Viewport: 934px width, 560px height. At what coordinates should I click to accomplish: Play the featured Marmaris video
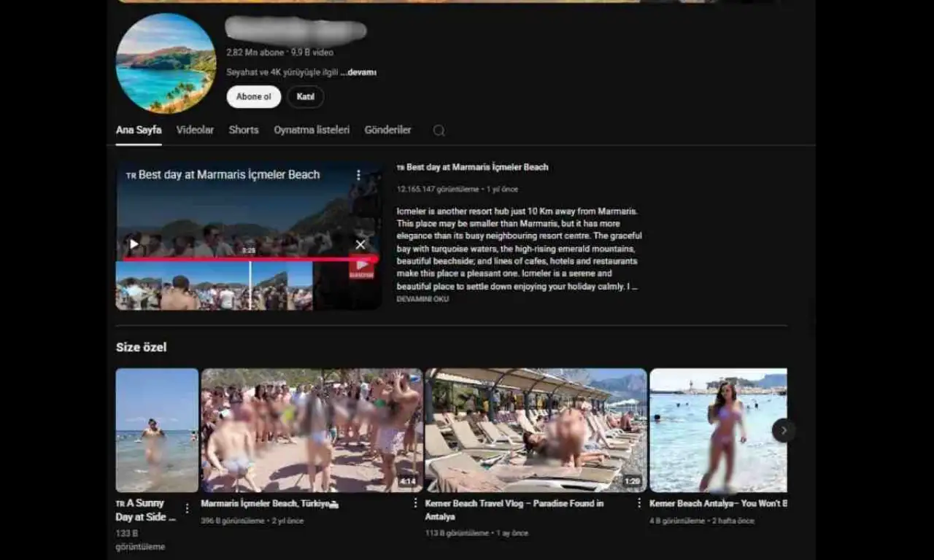pyautogui.click(x=134, y=244)
